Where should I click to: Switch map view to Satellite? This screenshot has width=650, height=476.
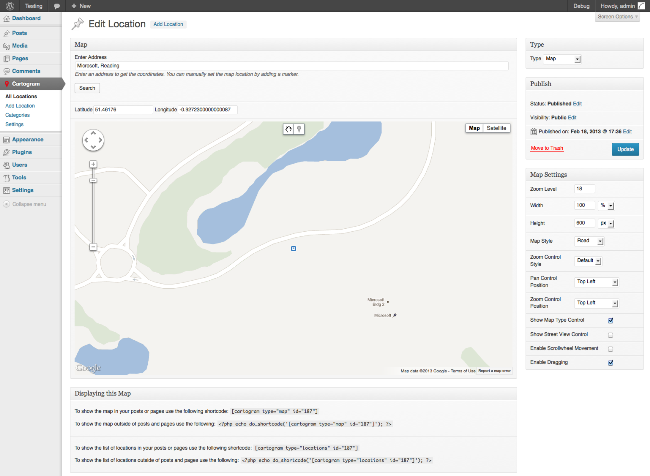498,128
